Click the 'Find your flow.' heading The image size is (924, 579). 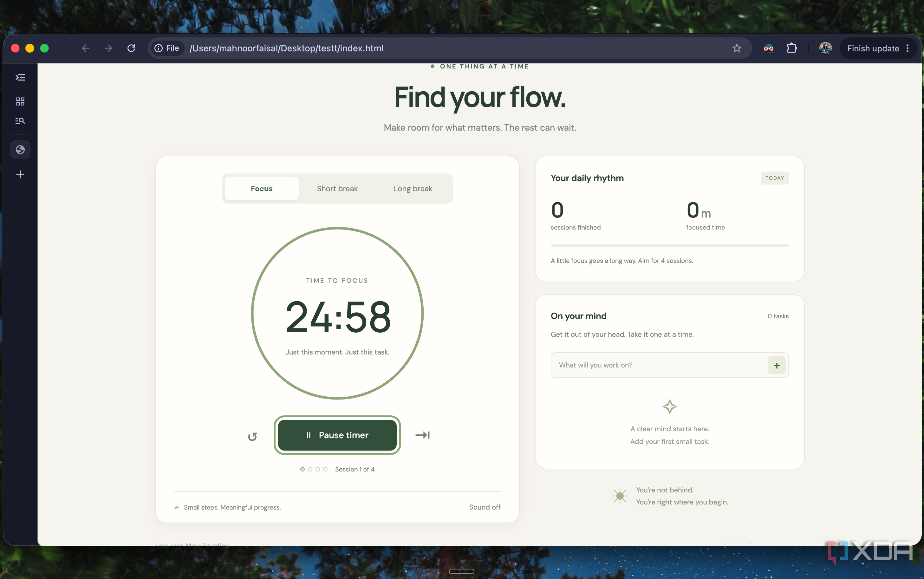(x=480, y=98)
